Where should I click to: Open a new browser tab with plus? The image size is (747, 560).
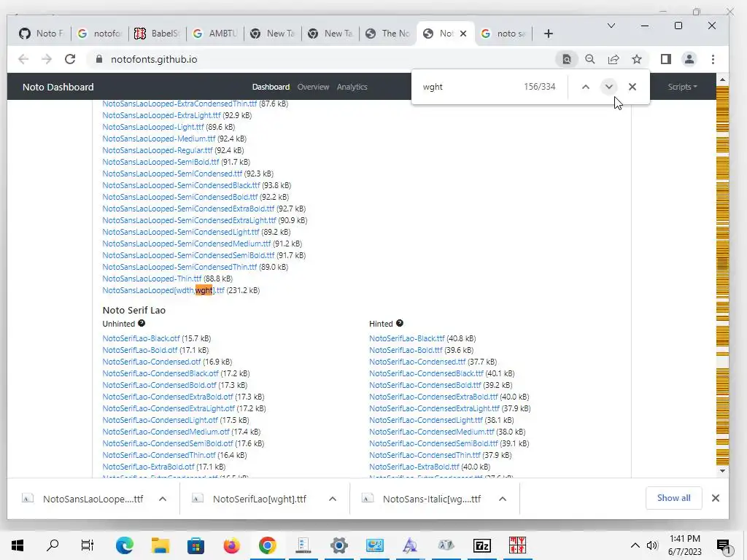(x=549, y=34)
